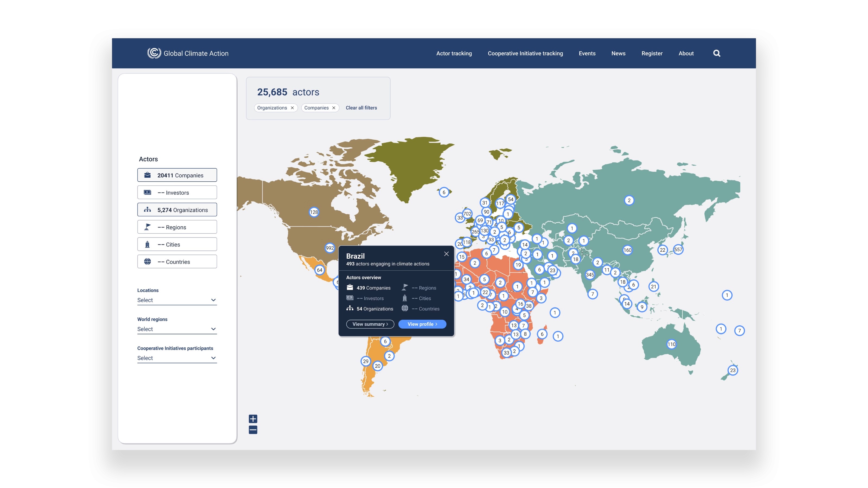Expand Cooperative Initiatives participants dropdown
This screenshot has width=868, height=488.
tap(177, 358)
